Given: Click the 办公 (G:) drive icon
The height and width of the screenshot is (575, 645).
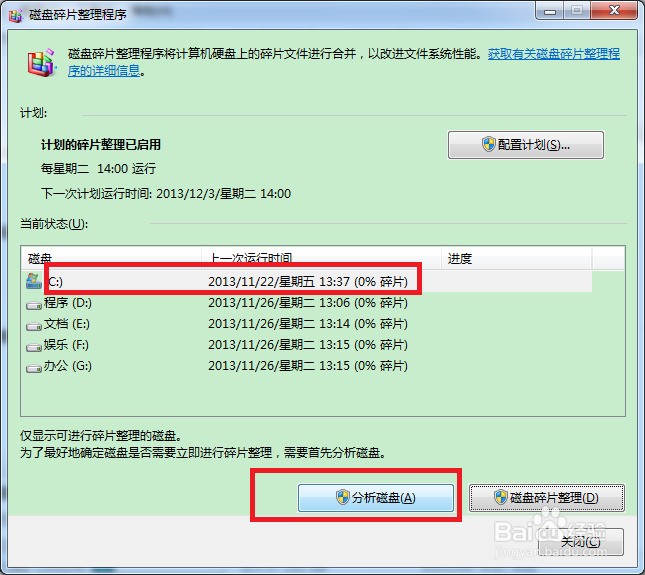Looking at the screenshot, I should coord(34,367).
